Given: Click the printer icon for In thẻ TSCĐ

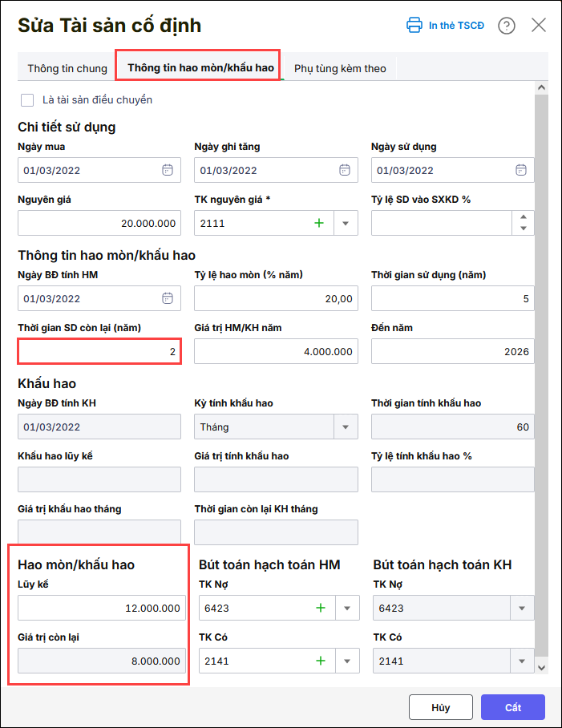Looking at the screenshot, I should (x=414, y=25).
